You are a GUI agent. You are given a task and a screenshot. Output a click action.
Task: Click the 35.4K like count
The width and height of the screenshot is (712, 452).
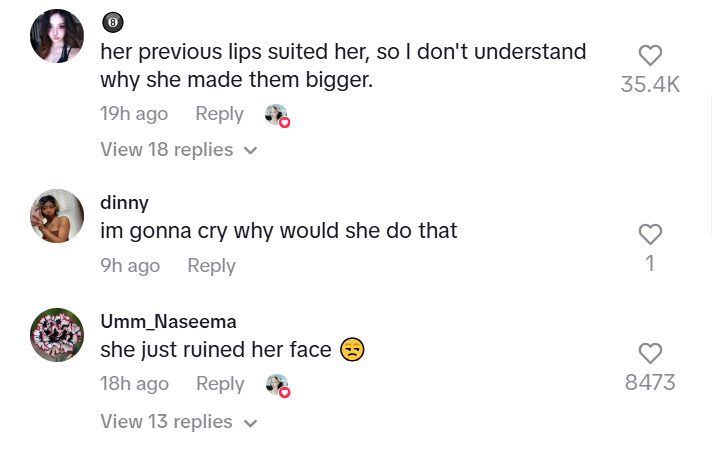pyautogui.click(x=650, y=85)
